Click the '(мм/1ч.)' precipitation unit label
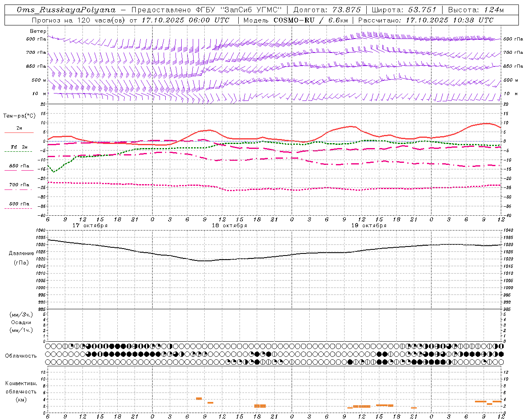The height and width of the screenshot is (420, 525). [21, 330]
